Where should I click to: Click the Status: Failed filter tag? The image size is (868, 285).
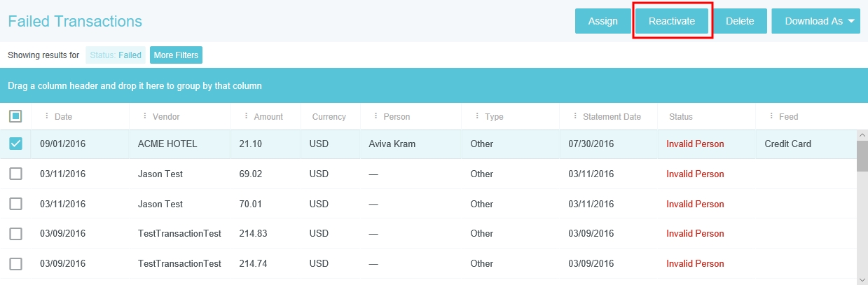[x=116, y=55]
